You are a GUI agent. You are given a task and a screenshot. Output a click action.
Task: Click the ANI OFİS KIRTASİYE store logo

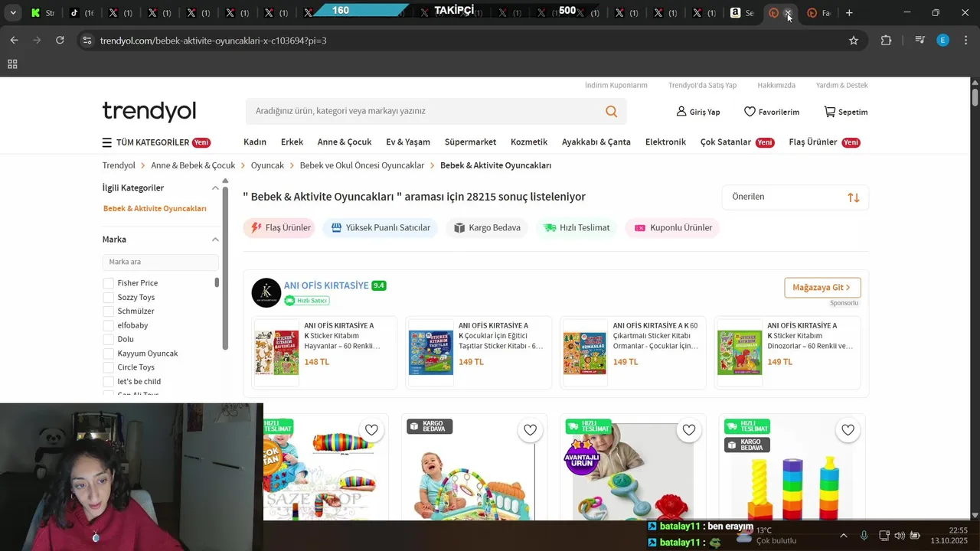[x=266, y=292]
